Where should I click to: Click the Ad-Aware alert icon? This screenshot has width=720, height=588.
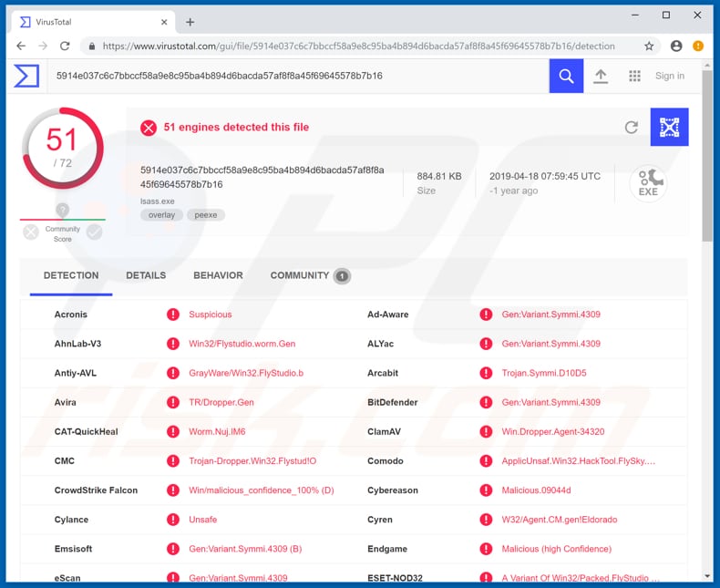tap(486, 315)
